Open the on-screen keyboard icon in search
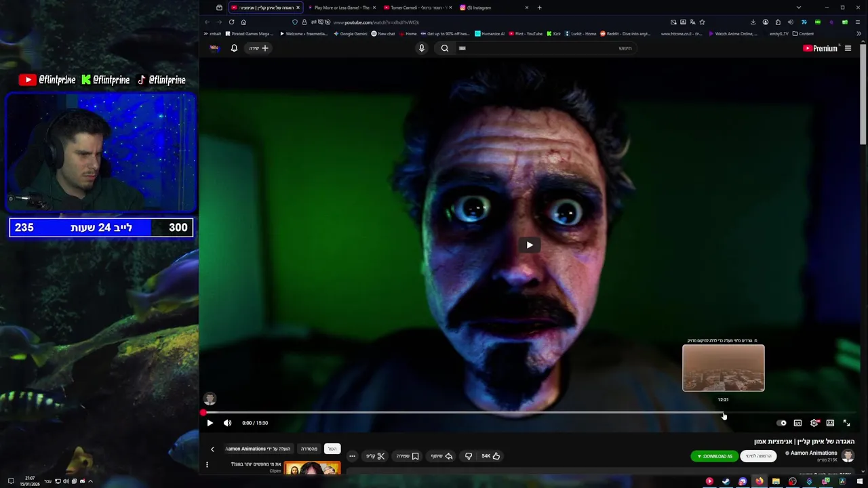 [x=462, y=48]
